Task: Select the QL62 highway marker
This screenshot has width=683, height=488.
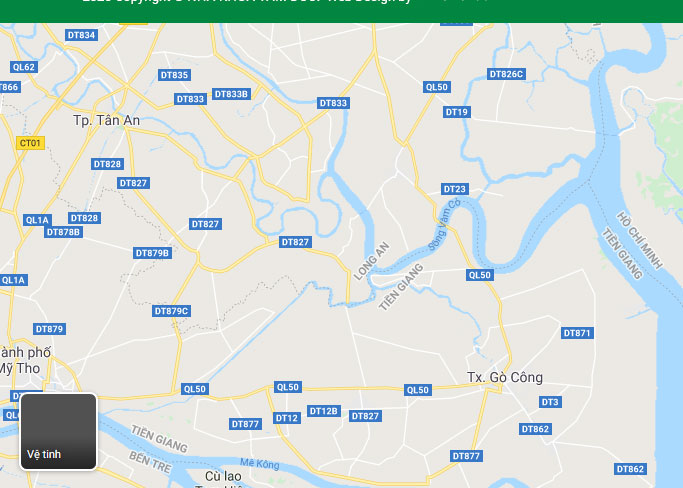Action: (24, 67)
